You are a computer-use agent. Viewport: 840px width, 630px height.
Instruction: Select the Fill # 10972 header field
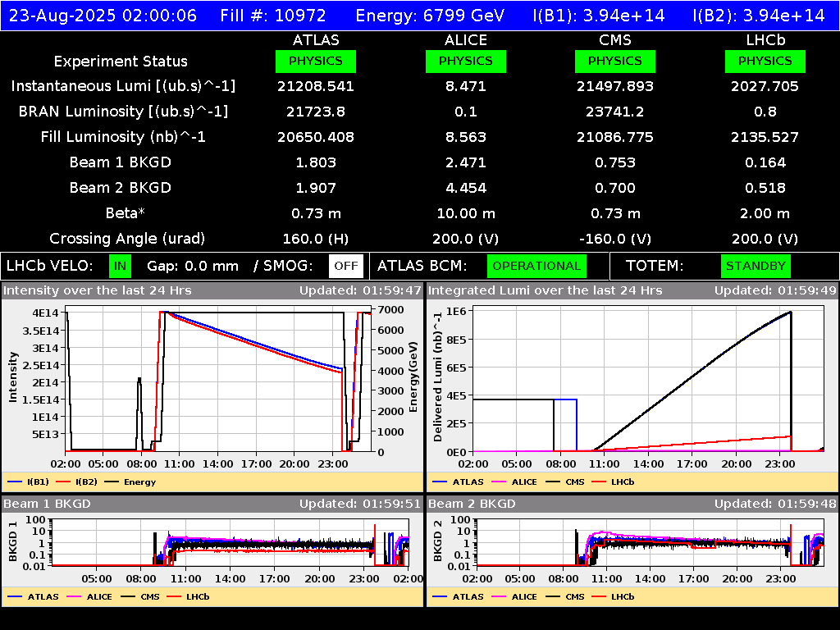point(272,16)
